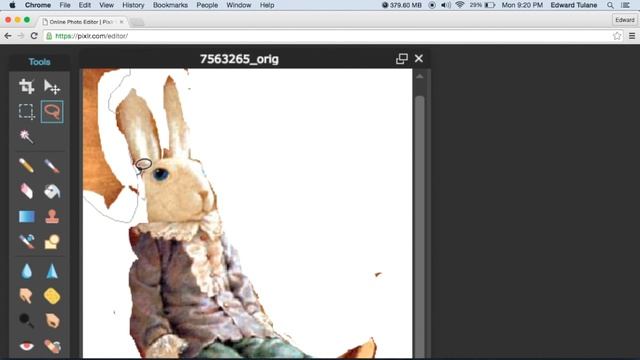
Task: Open a new browser tab
Action: (x=137, y=22)
